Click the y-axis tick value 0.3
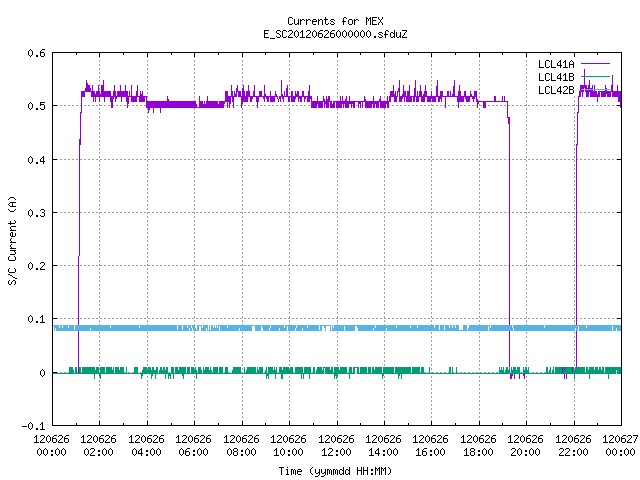Screen dimensions: 640x480 [36, 213]
